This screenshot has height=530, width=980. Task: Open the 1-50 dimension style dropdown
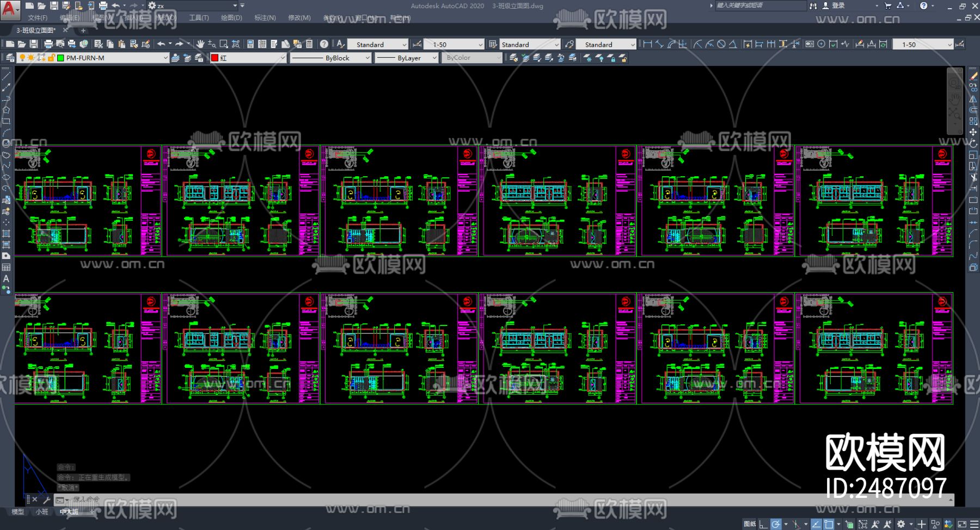tap(454, 44)
